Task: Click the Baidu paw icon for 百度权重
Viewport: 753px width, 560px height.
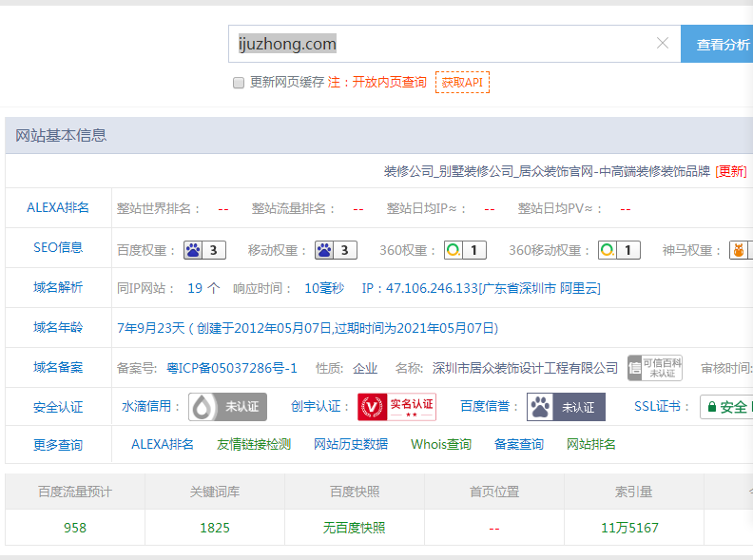Action: click(x=193, y=250)
